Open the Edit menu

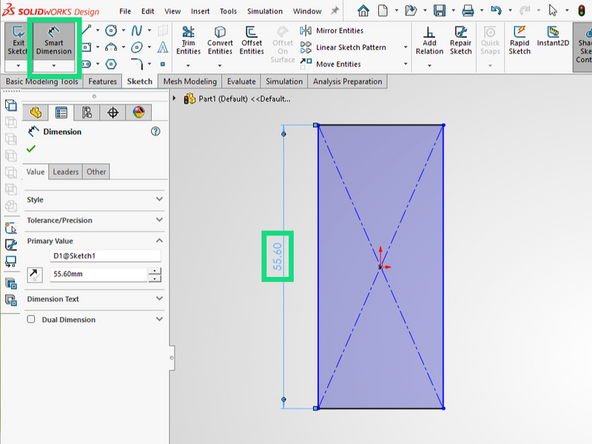point(148,11)
